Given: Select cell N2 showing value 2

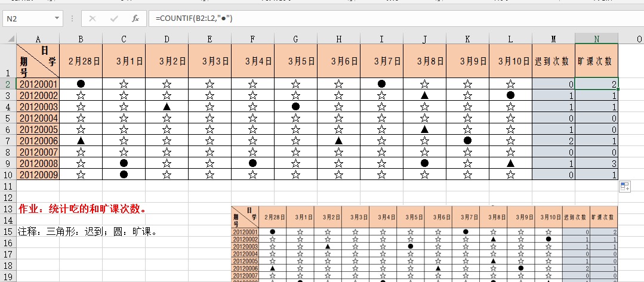Looking at the screenshot, I should click(x=596, y=84).
